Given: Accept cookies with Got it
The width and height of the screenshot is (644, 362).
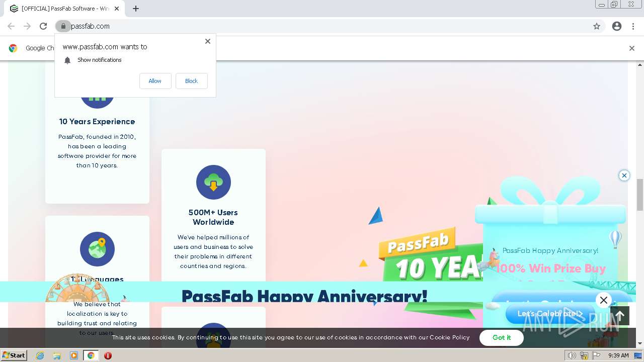Looking at the screenshot, I should pos(502,338).
